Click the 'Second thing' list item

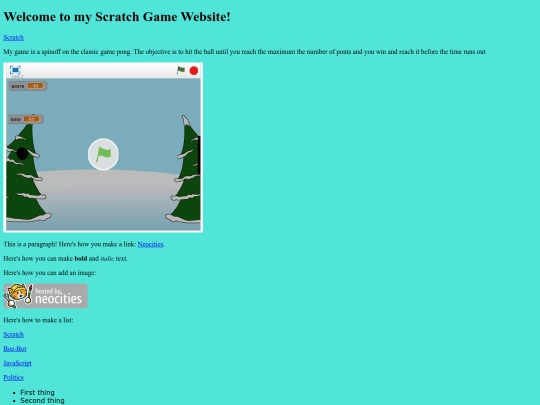pos(42,401)
